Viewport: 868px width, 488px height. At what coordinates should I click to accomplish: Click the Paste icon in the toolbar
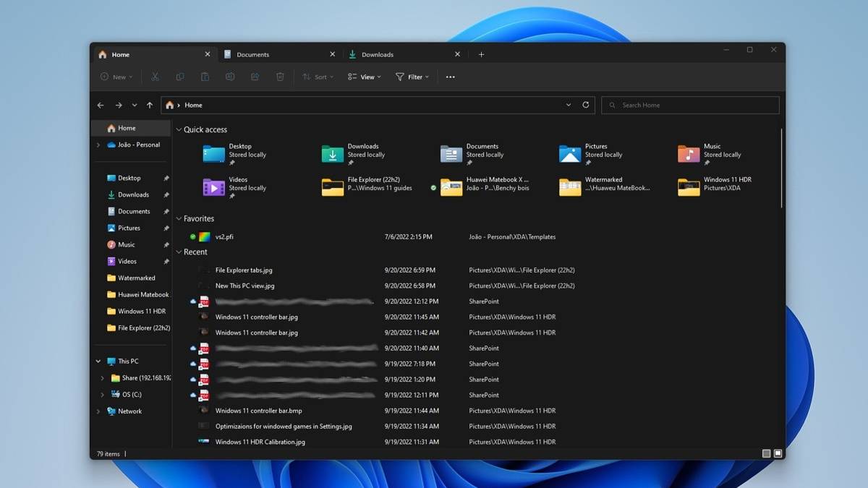[205, 76]
